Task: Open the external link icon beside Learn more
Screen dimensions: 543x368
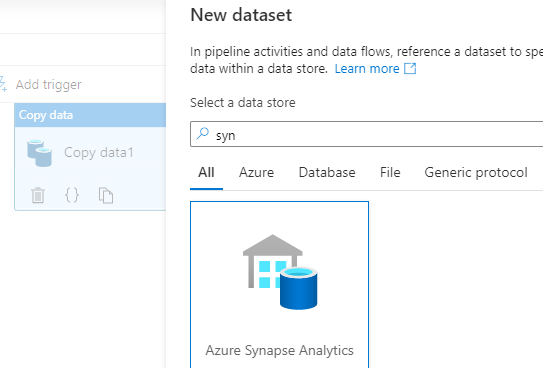Action: (x=410, y=69)
